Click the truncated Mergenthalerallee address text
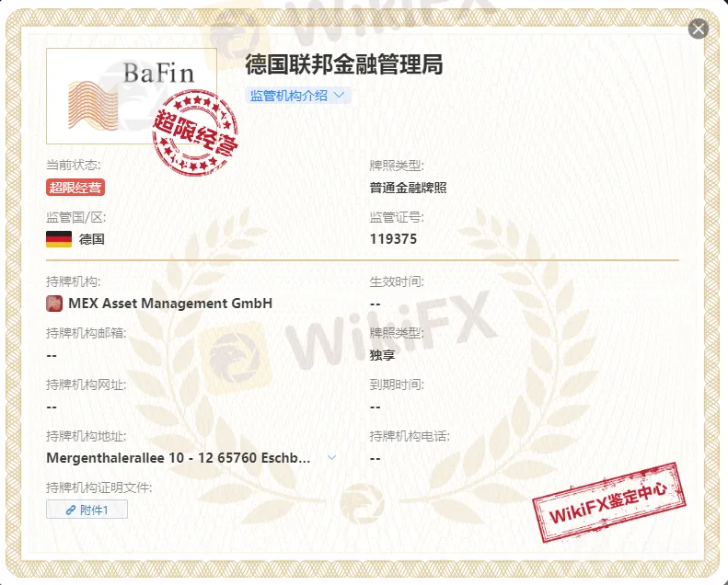 tap(178, 457)
